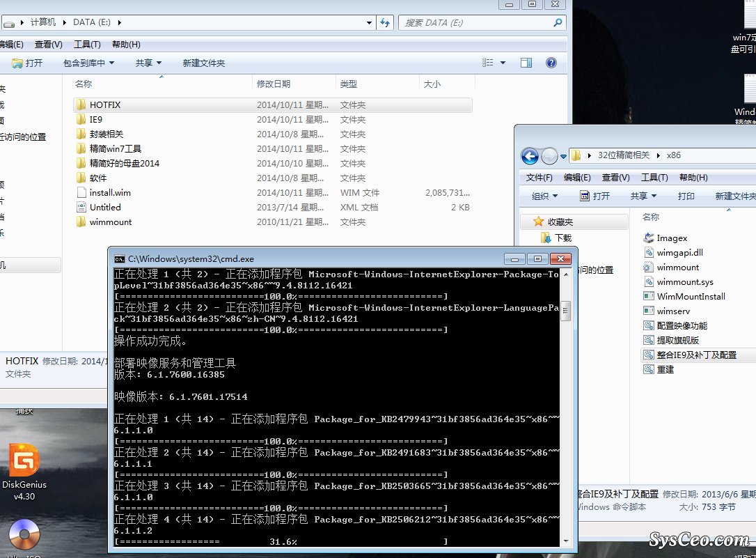
Task: Click the 打开 button in DATA (E:) toolbar
Action: [27, 63]
